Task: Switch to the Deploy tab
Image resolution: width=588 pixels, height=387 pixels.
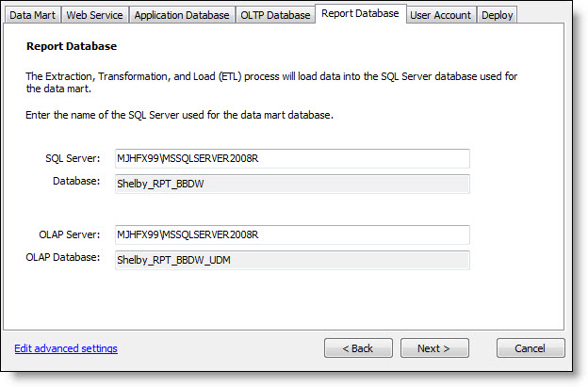Action: tap(498, 15)
